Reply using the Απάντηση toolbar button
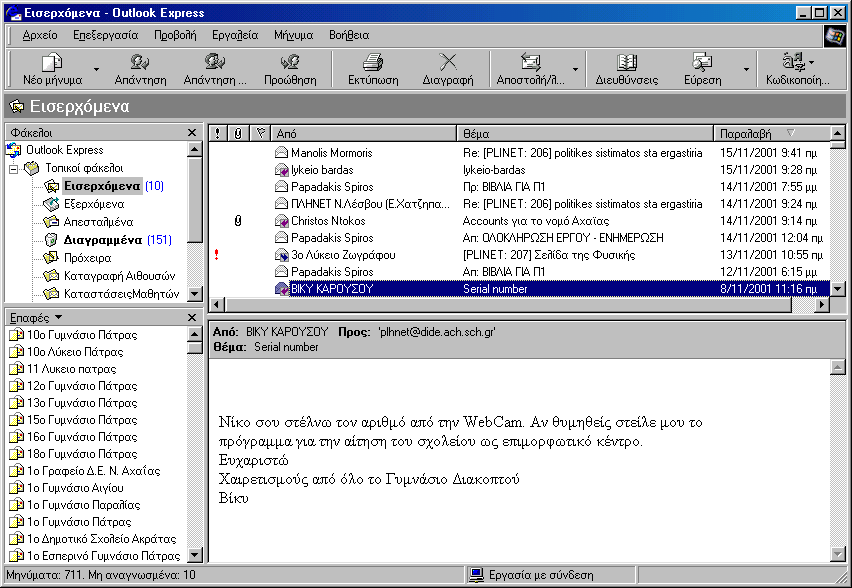852x588 pixels. (140, 69)
